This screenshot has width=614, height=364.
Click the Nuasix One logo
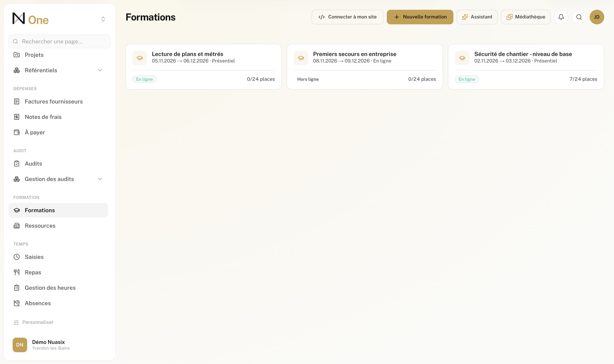(x=30, y=19)
